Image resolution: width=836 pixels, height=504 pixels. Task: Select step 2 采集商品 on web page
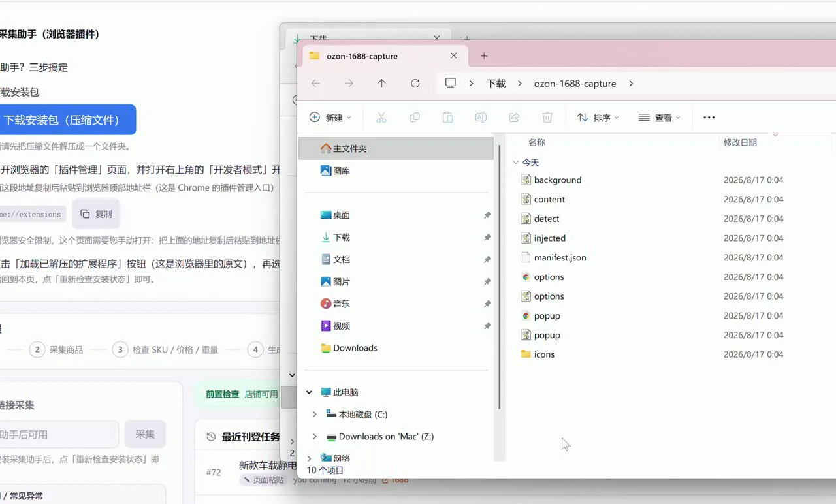pos(56,350)
